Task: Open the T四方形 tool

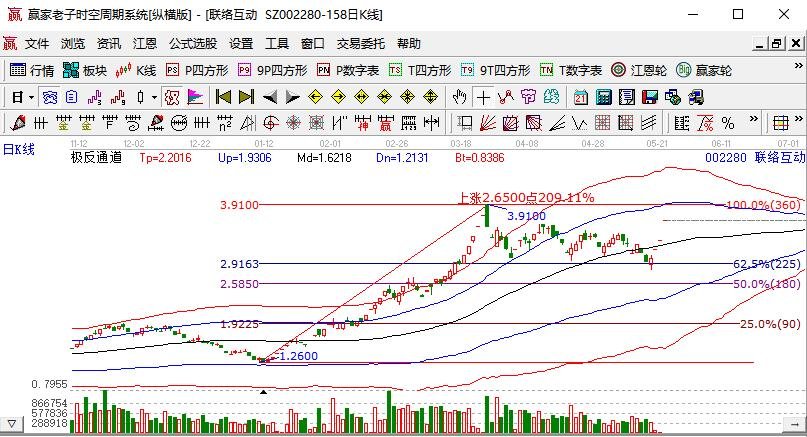Action: 420,70
